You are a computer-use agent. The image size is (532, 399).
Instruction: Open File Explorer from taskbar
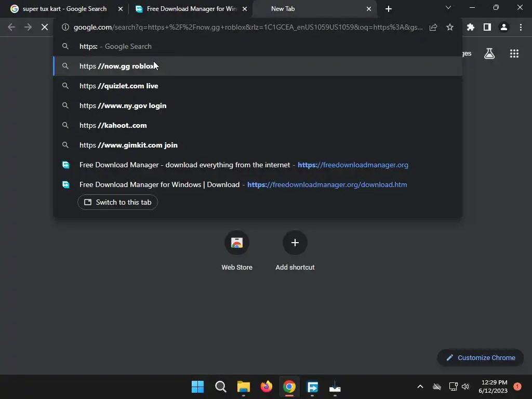point(244,387)
